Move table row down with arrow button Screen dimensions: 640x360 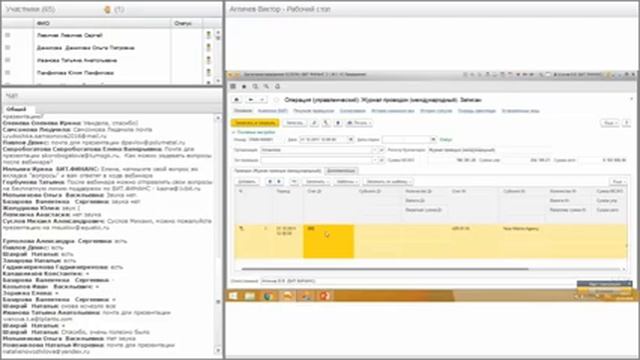[x=279, y=182]
